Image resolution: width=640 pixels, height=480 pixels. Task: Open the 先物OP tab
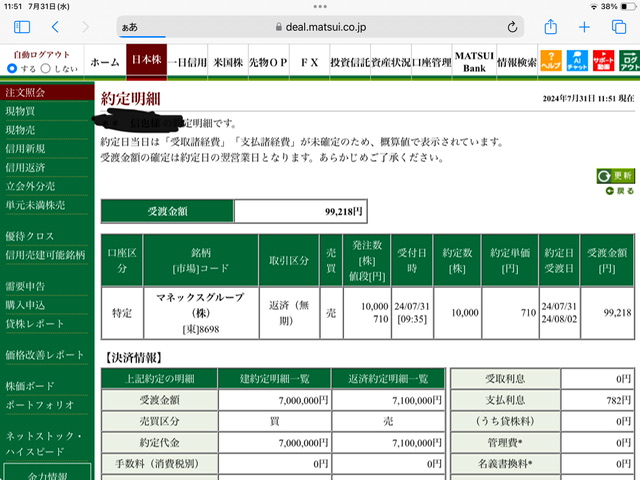click(x=269, y=62)
